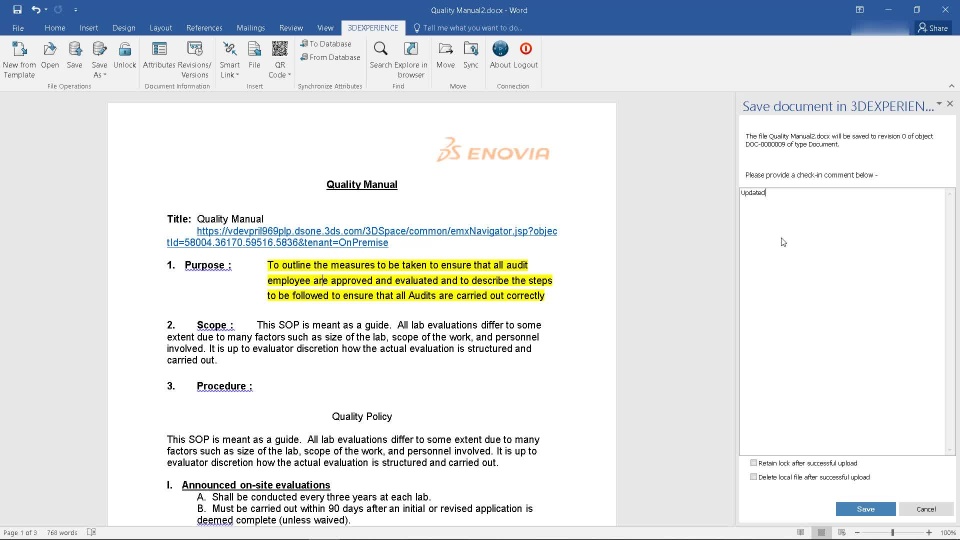Open the Mailings tab

tap(250, 28)
